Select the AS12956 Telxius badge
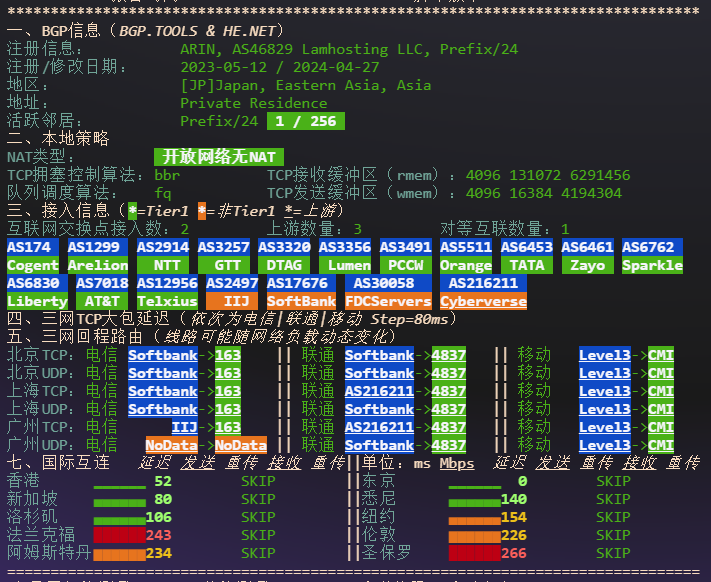 click(x=167, y=292)
